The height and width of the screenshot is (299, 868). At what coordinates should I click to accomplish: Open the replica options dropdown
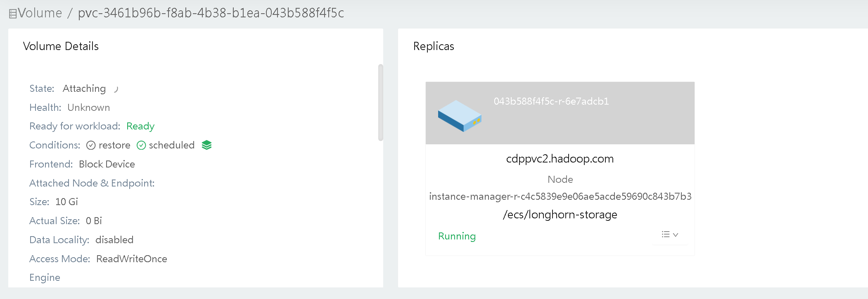[669, 234]
